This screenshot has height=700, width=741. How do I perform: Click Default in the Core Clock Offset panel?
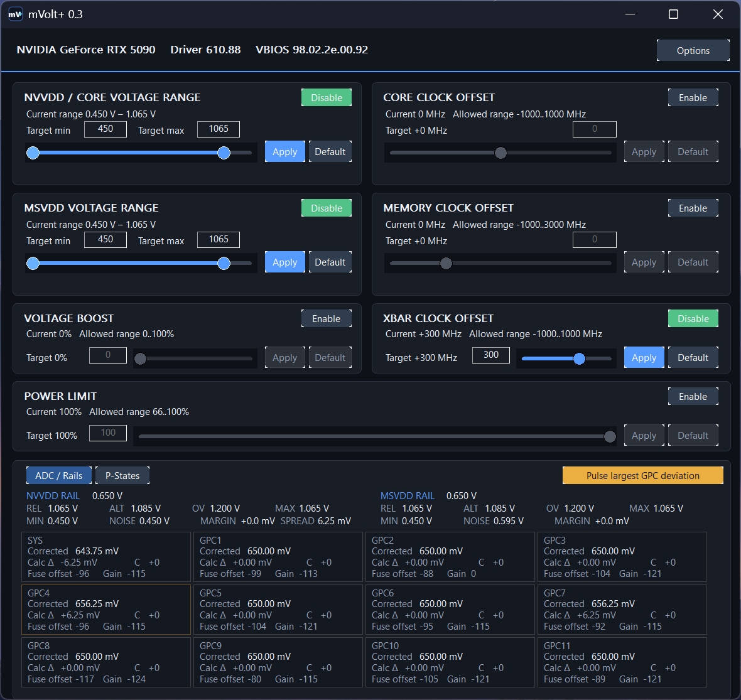click(693, 151)
